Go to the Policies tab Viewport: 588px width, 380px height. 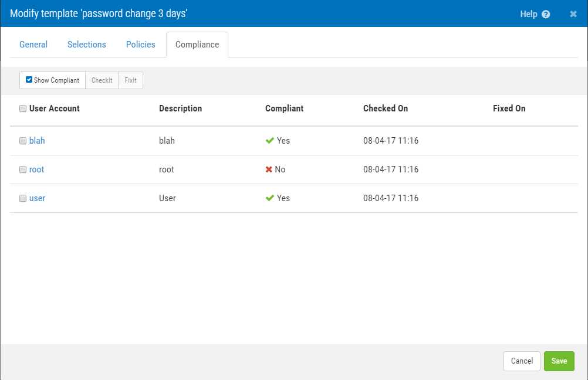[x=141, y=44]
